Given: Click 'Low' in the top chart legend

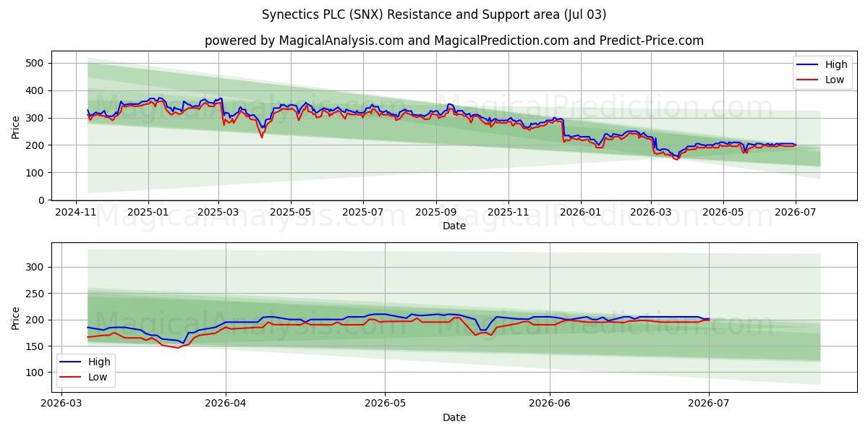Looking at the screenshot, I should pyautogui.click(x=835, y=80).
